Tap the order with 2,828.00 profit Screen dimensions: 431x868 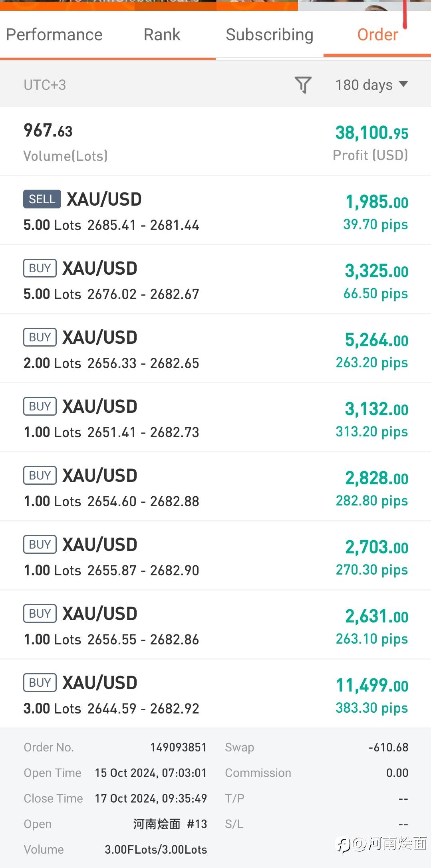[215, 487]
